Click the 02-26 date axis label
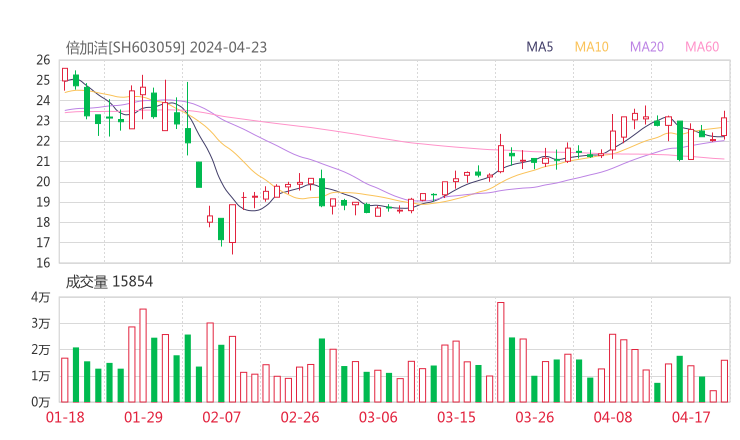 [x=300, y=417]
